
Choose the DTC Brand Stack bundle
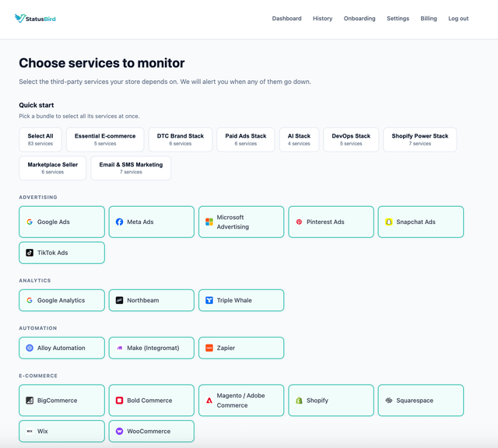[x=181, y=139]
